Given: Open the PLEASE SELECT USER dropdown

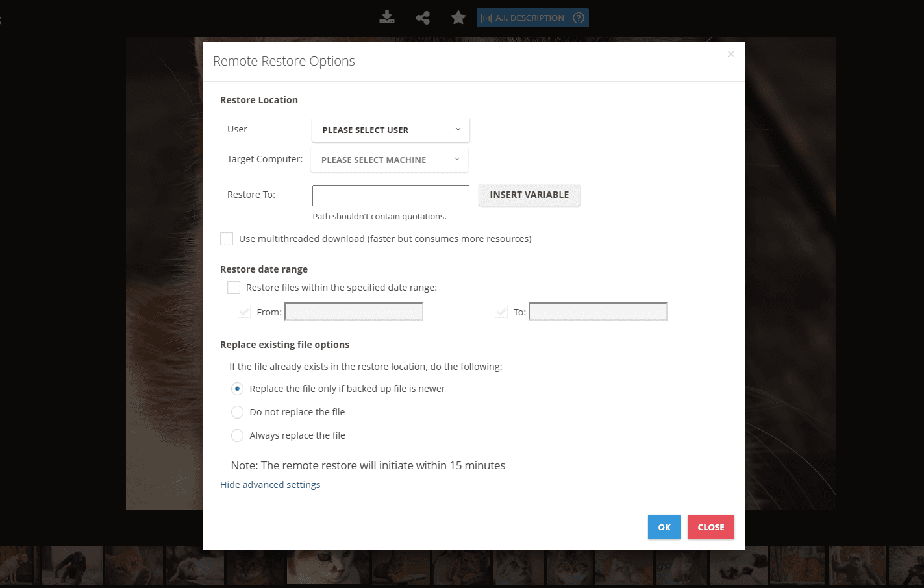Looking at the screenshot, I should click(x=390, y=130).
